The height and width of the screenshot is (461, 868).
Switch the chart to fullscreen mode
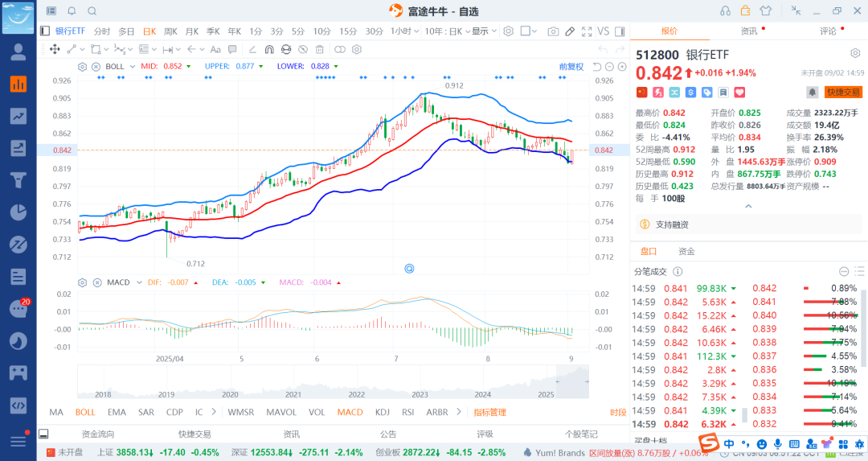[x=587, y=31]
